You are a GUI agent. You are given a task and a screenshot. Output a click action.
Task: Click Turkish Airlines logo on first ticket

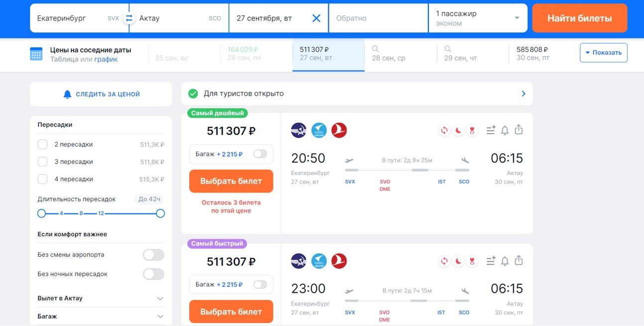pos(339,130)
